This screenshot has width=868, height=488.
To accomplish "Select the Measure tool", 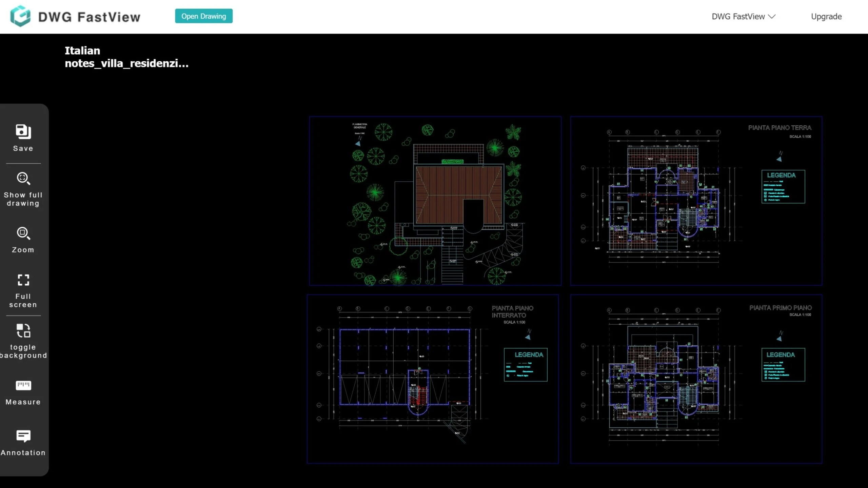I will [x=23, y=391].
